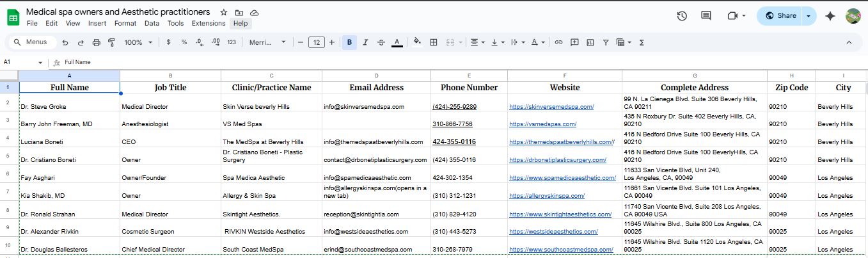
Task: Open the zoom 100% dropdown
Action: click(x=138, y=42)
